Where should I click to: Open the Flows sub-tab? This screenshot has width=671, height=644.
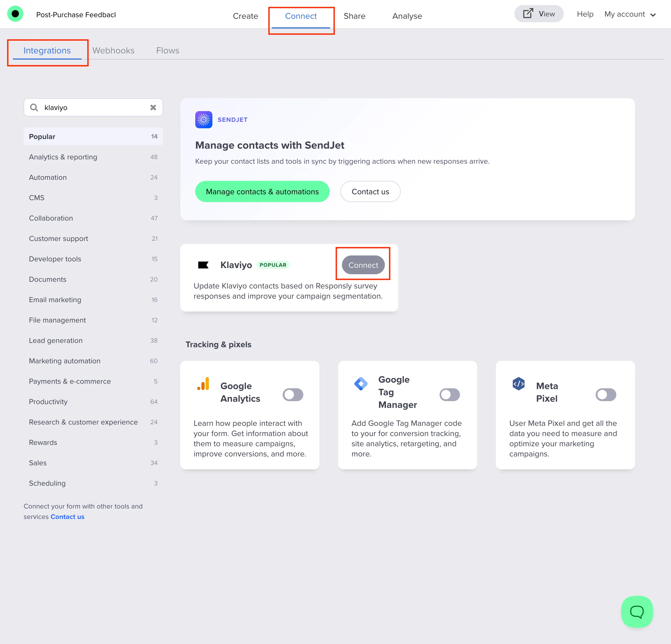pyautogui.click(x=167, y=50)
